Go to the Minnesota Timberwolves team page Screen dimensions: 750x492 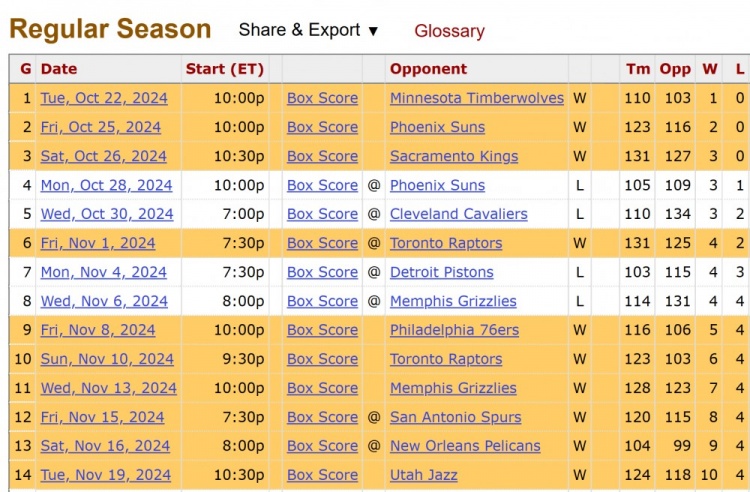476,98
